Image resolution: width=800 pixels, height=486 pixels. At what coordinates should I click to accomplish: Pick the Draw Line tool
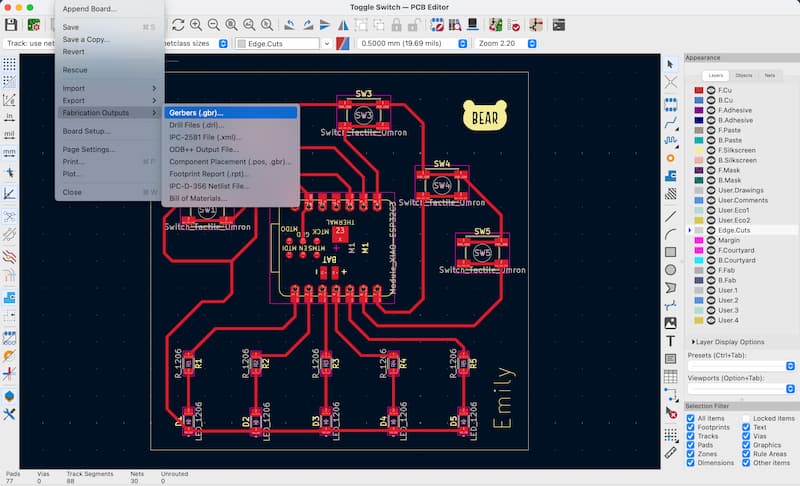click(x=671, y=215)
